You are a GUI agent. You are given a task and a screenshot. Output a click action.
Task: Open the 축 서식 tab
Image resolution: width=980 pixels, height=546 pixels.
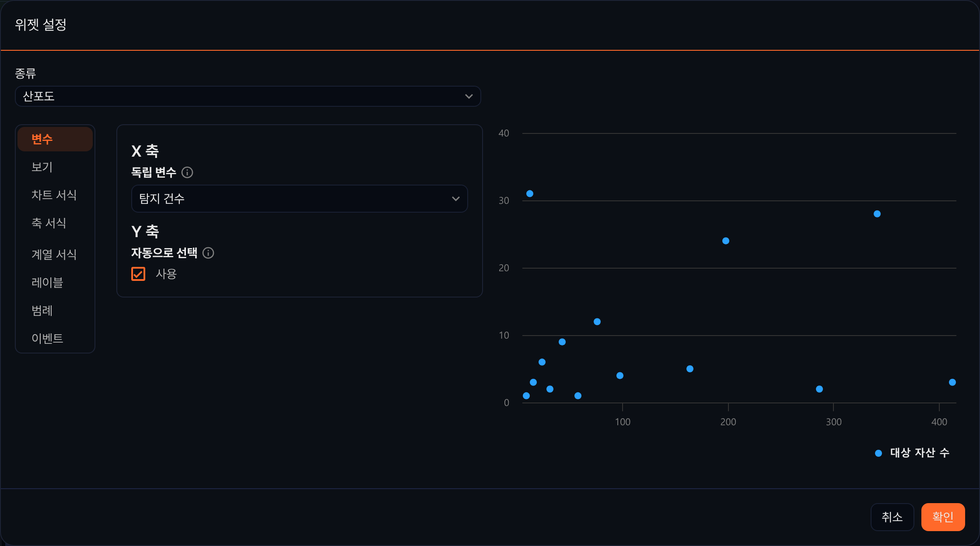click(55, 223)
